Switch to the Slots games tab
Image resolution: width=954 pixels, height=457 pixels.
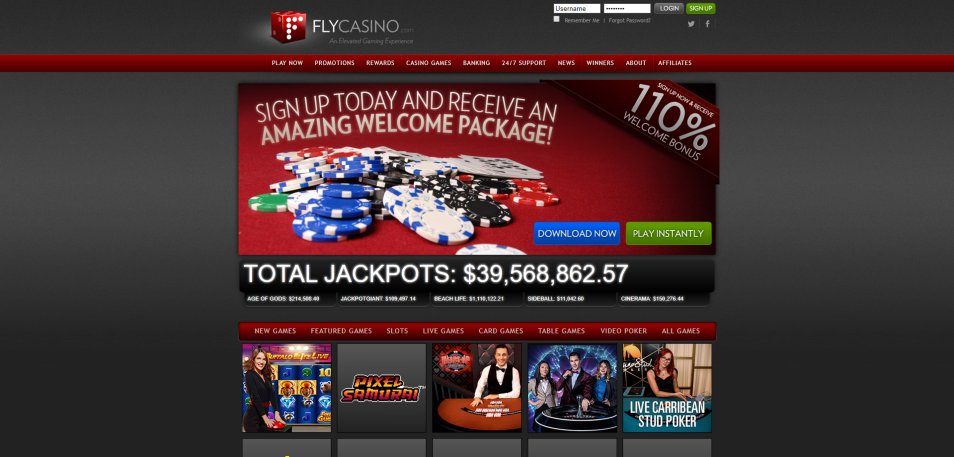(397, 331)
